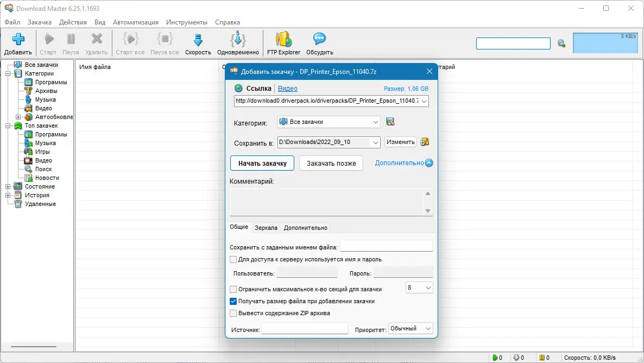Collapse the Дополнительно section arrow
Viewport: 644px width, 363px height.
point(429,163)
